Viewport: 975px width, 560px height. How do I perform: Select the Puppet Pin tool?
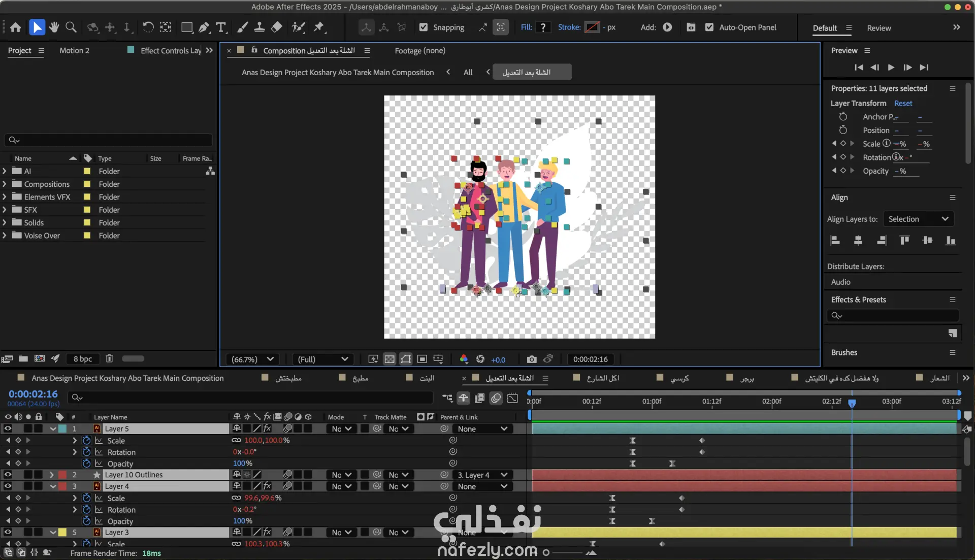click(319, 27)
